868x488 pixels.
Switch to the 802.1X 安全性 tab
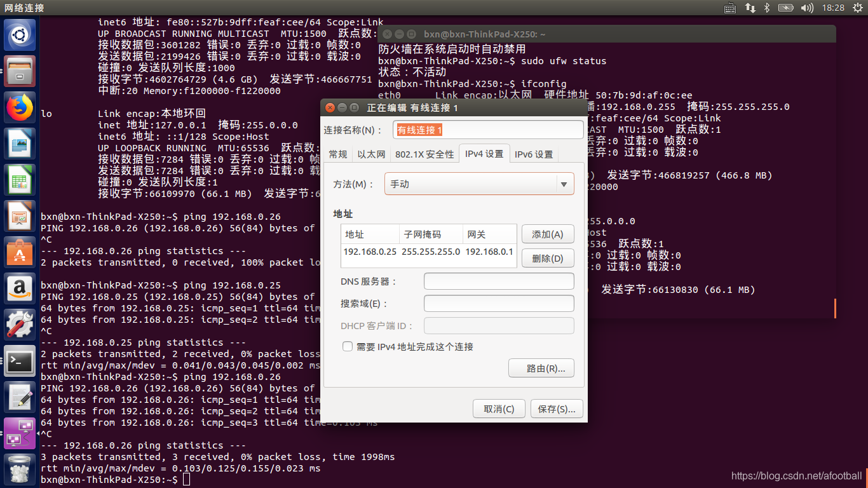coord(424,154)
